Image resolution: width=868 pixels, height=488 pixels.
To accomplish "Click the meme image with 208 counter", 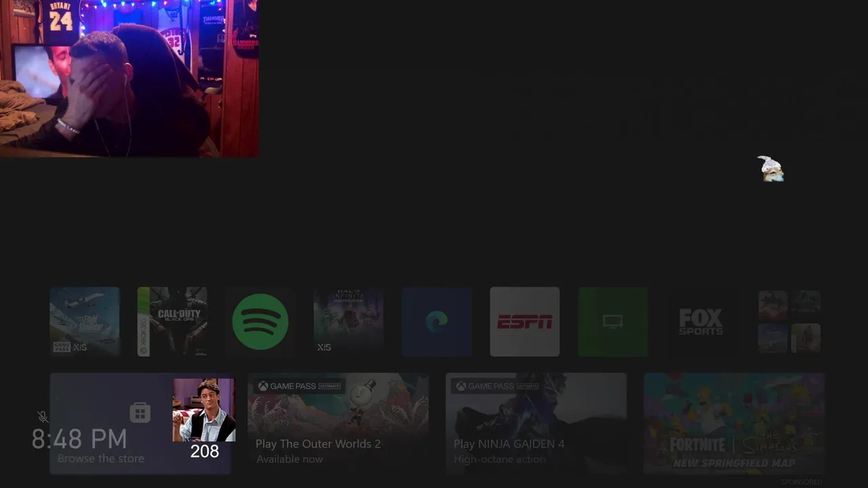I will click(x=204, y=411).
